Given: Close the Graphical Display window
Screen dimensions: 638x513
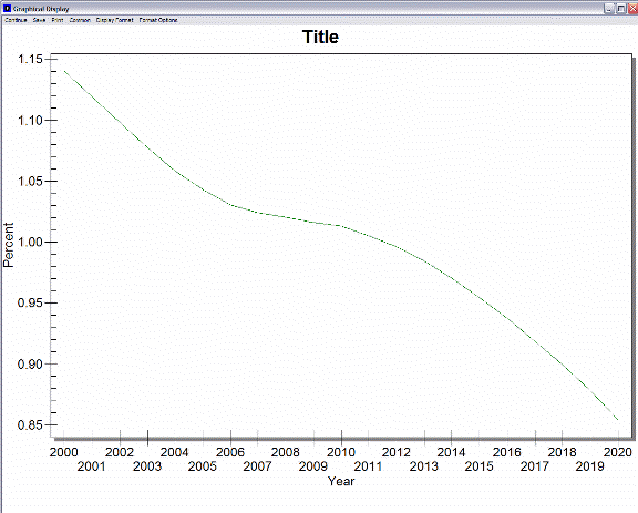Looking at the screenshot, I should (630, 7).
